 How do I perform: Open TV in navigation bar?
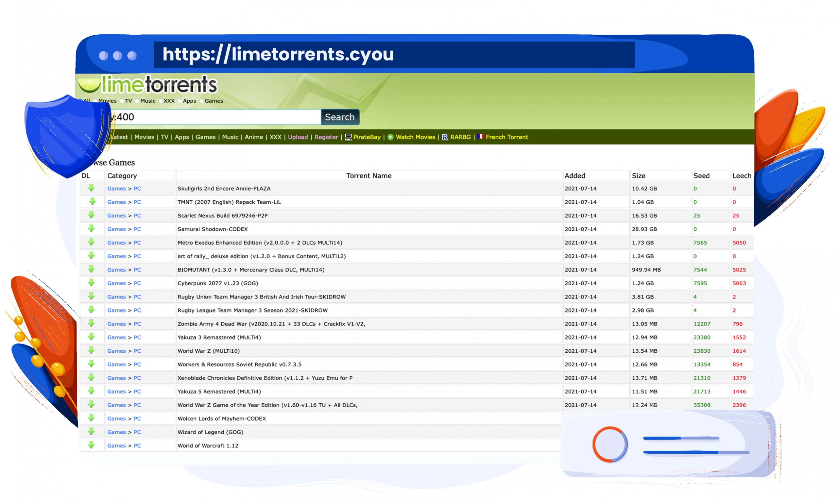pos(164,137)
